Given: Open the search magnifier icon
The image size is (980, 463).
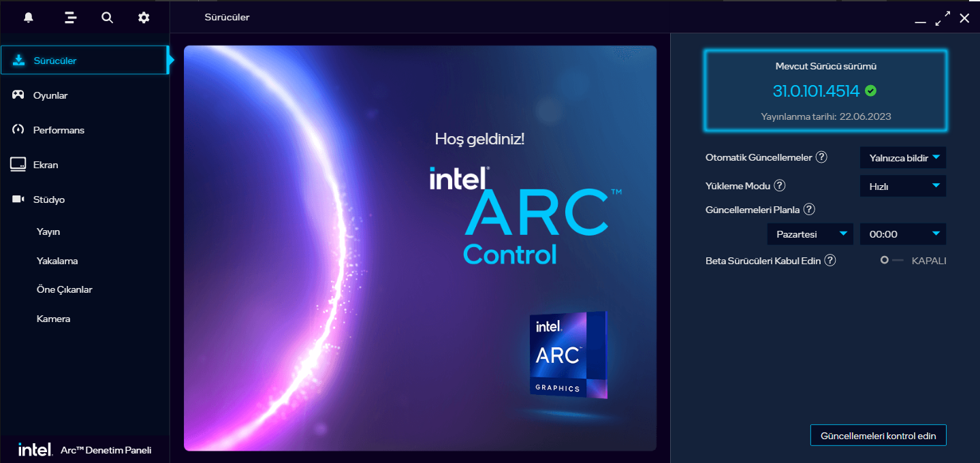Looking at the screenshot, I should (x=107, y=18).
